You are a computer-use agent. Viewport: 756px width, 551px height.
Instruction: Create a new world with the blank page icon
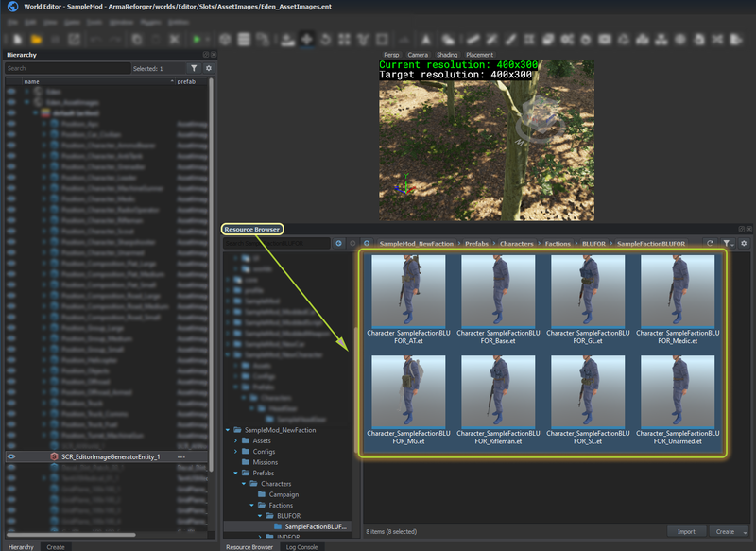[17, 39]
